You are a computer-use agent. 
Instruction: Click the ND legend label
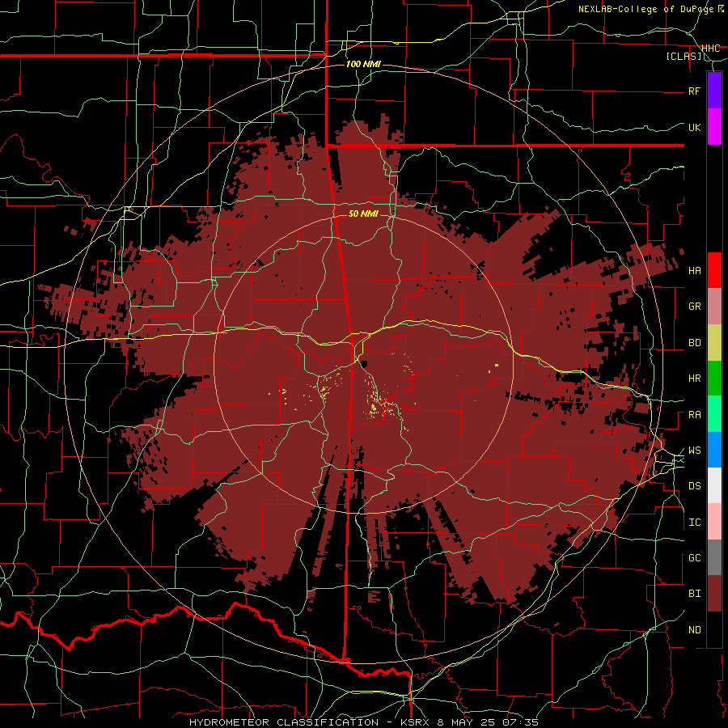click(x=695, y=630)
